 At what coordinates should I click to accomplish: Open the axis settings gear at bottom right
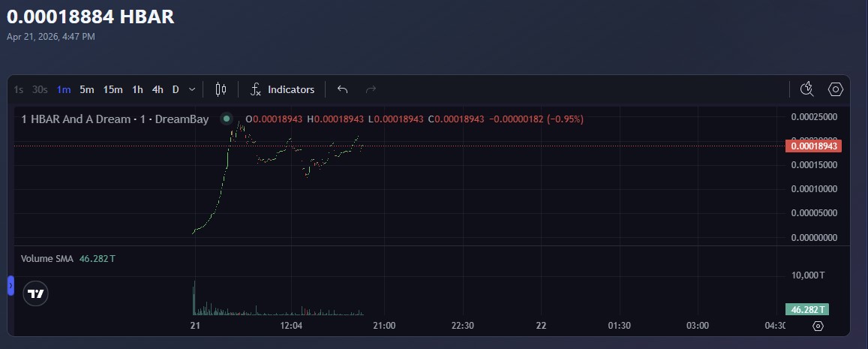818,326
